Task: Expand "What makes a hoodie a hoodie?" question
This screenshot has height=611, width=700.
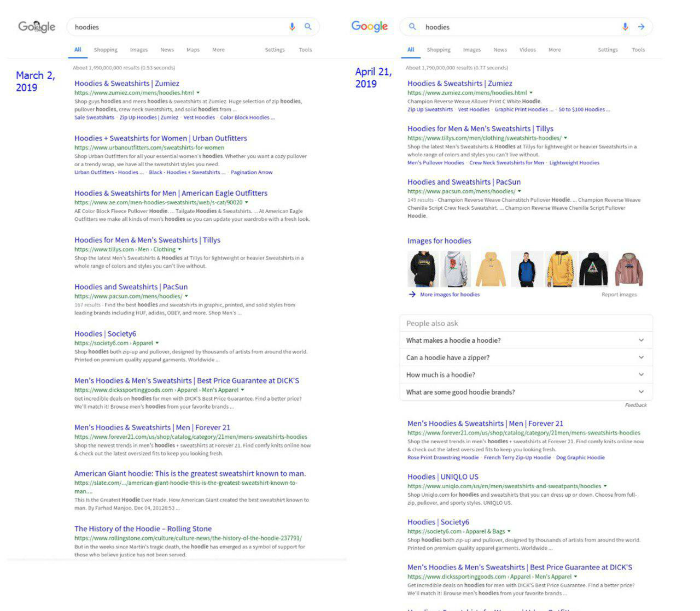Action: pos(641,340)
